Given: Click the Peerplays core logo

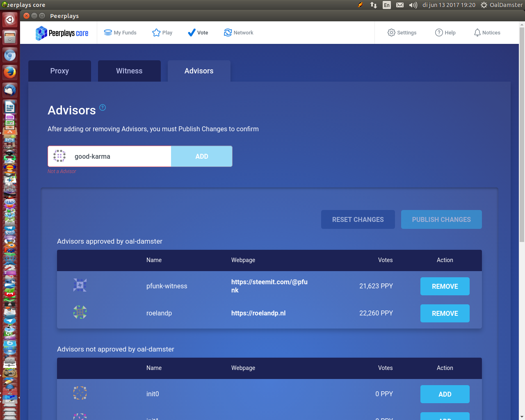Looking at the screenshot, I should pos(62,33).
